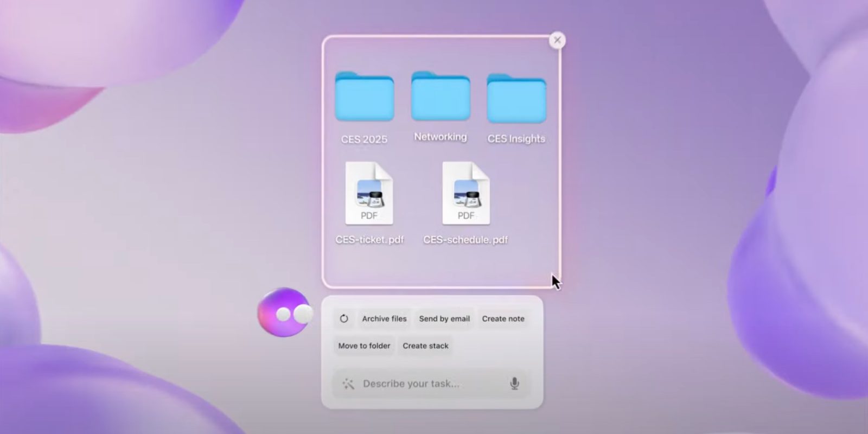Select the Create note action

[503, 318]
